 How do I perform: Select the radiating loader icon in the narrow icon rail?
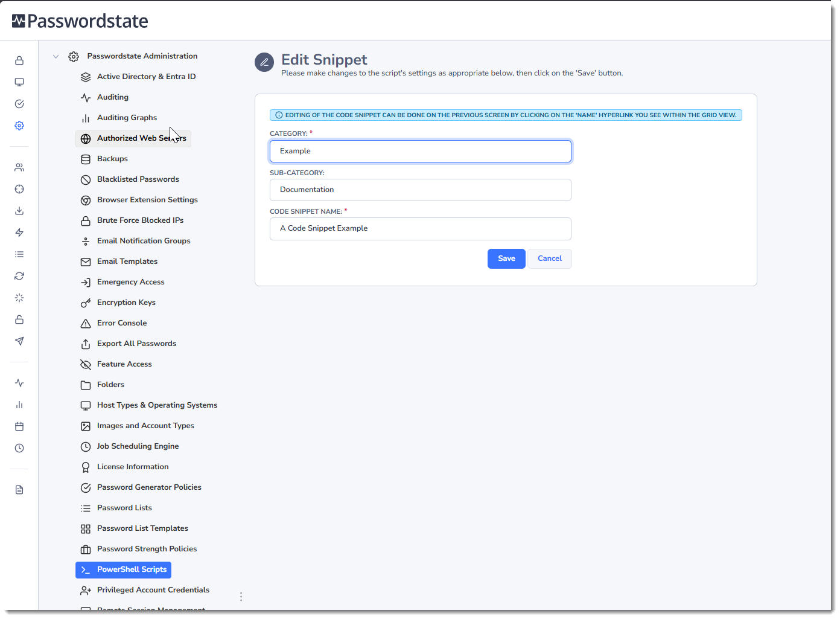[x=19, y=298]
